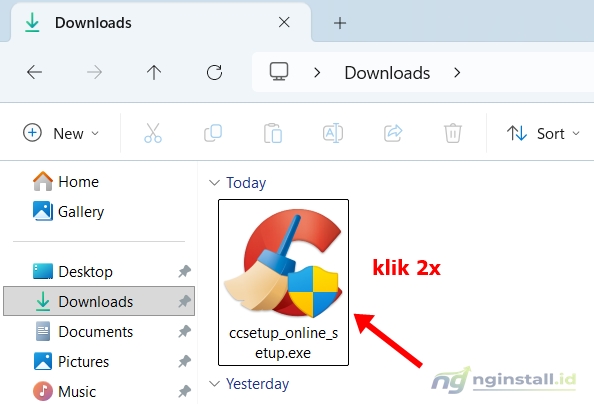The image size is (594, 404).
Task: Expand chevron after the monitor icon in address bar
Action: click(317, 72)
